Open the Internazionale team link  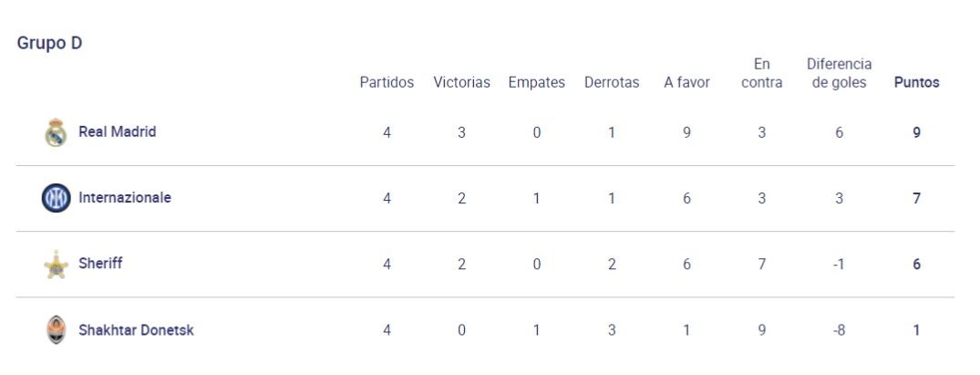click(125, 197)
